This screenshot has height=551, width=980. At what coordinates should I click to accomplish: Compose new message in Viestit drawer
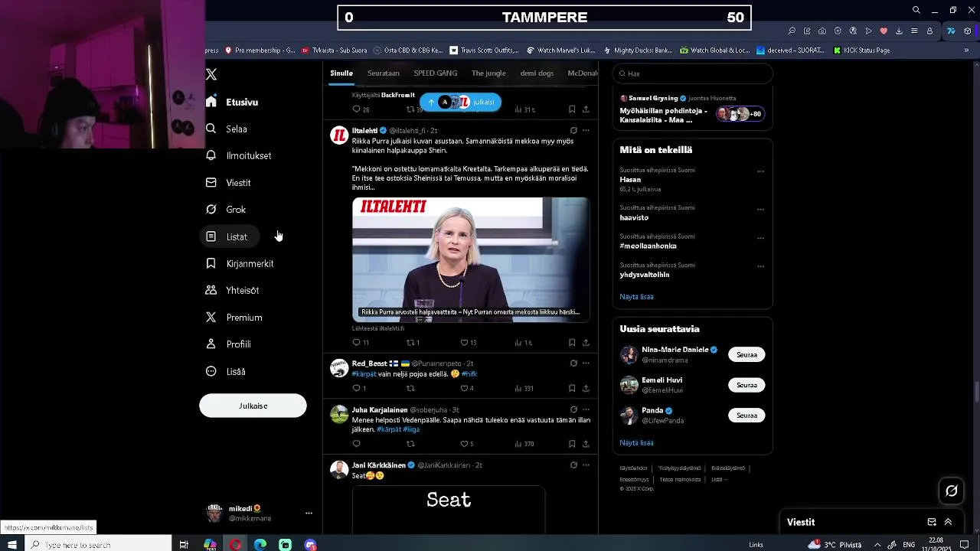932,522
